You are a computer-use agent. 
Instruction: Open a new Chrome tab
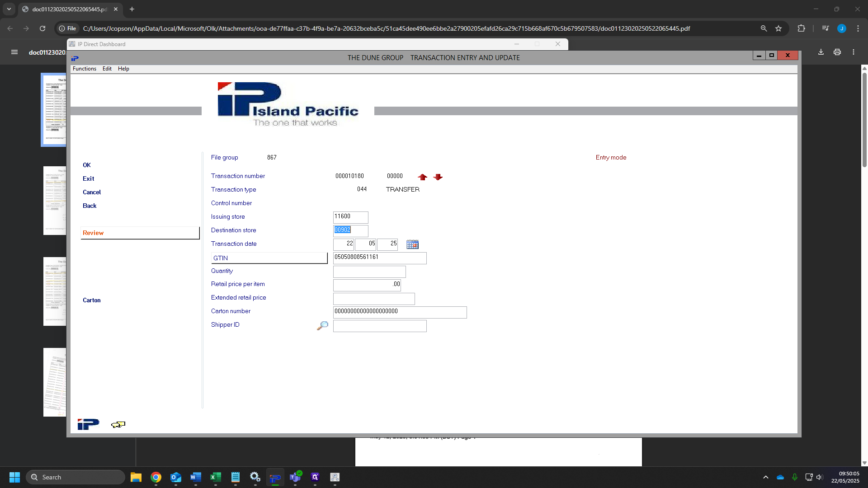point(132,9)
